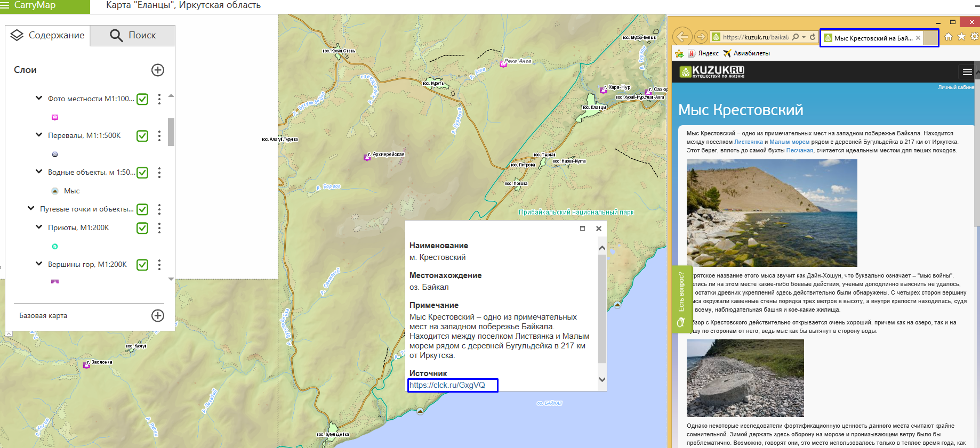Select the Содержание tab
980x448 pixels.
(47, 35)
